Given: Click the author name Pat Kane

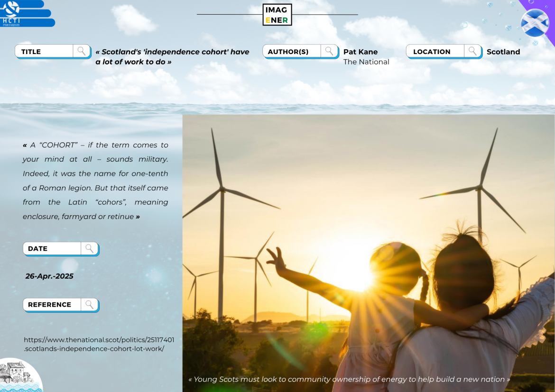Looking at the screenshot, I should [x=361, y=52].
